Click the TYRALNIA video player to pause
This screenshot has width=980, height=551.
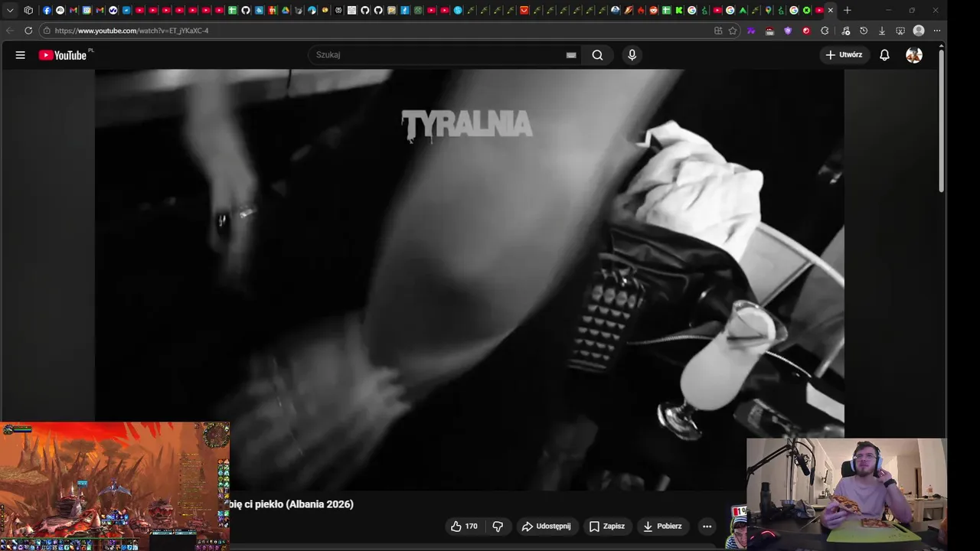(x=469, y=279)
